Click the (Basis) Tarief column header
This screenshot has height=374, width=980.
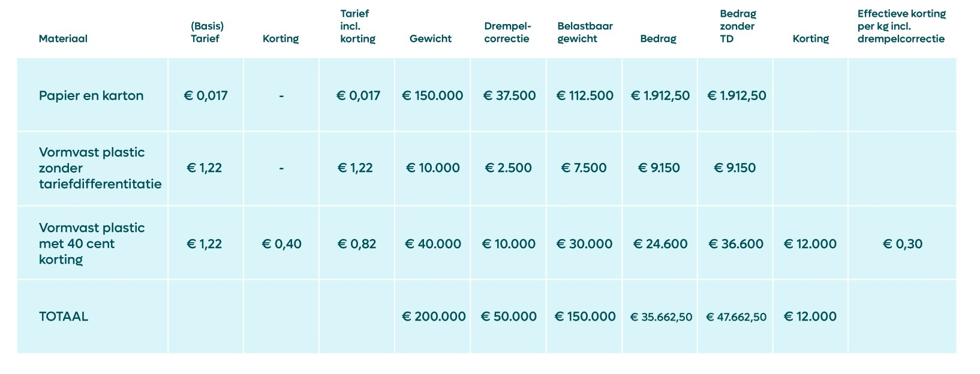click(207, 32)
